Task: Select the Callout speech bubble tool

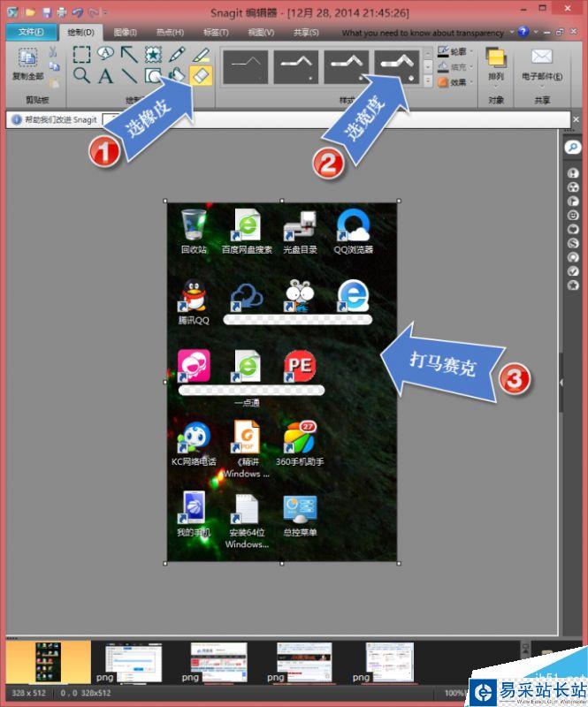Action: (x=105, y=53)
